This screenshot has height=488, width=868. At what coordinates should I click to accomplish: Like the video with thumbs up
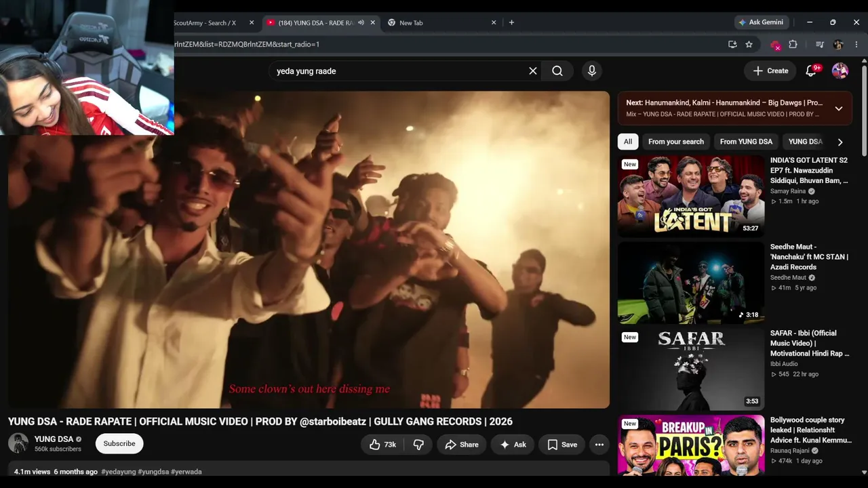click(x=383, y=445)
